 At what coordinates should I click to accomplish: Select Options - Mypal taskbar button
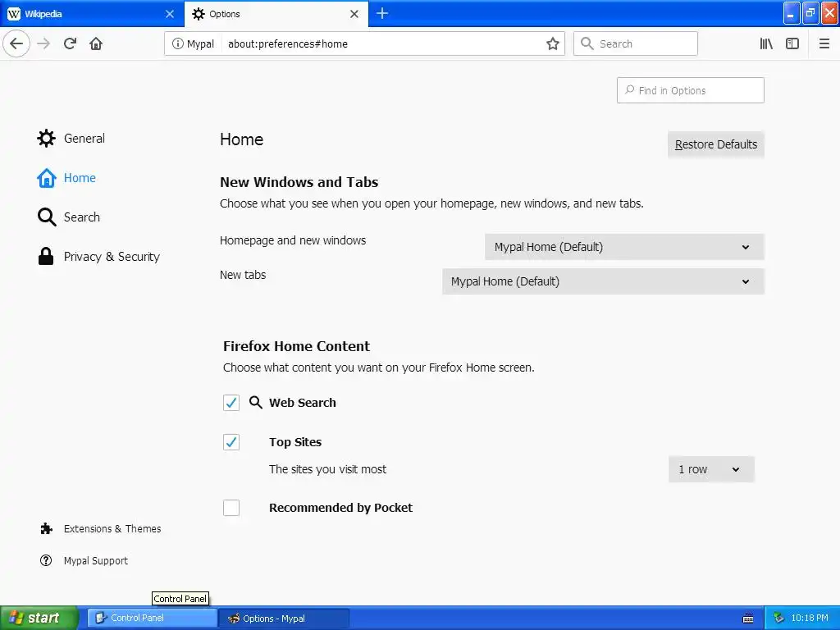[x=285, y=619]
